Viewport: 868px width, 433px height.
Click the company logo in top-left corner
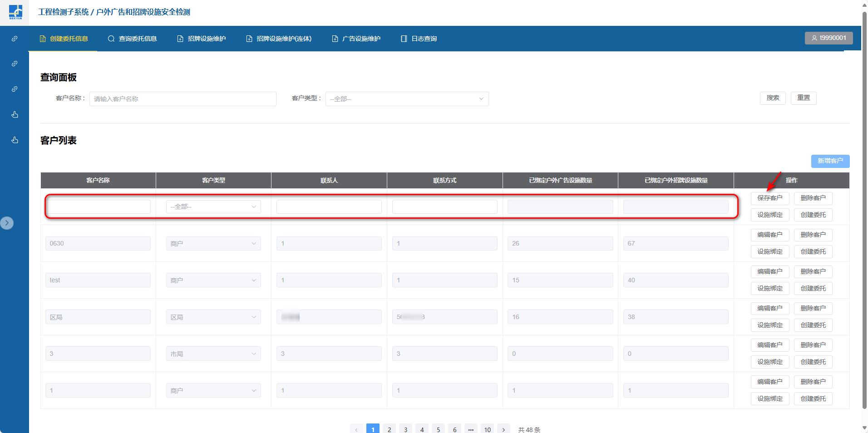(15, 12)
